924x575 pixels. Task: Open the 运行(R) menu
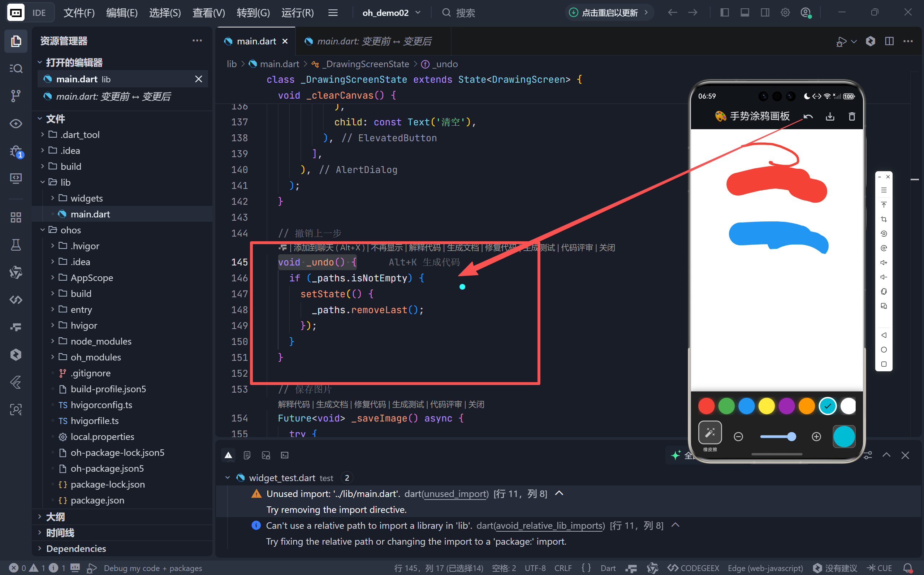click(297, 13)
